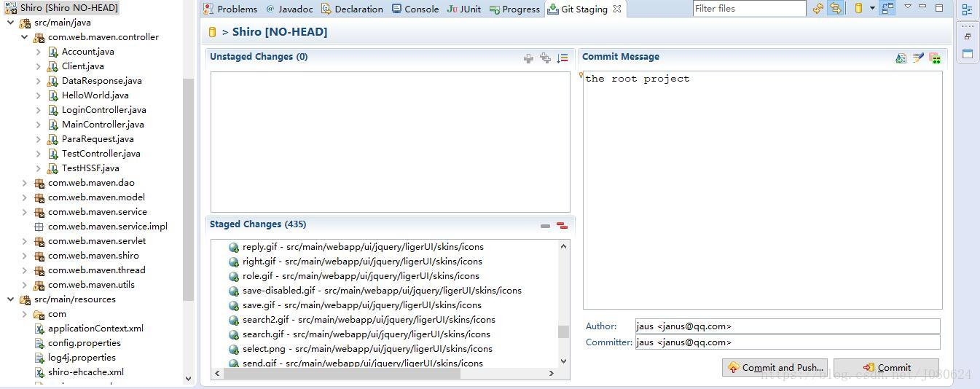Image resolution: width=980 pixels, height=389 pixels.
Task: Click Add all files to index icon
Action: (x=545, y=58)
